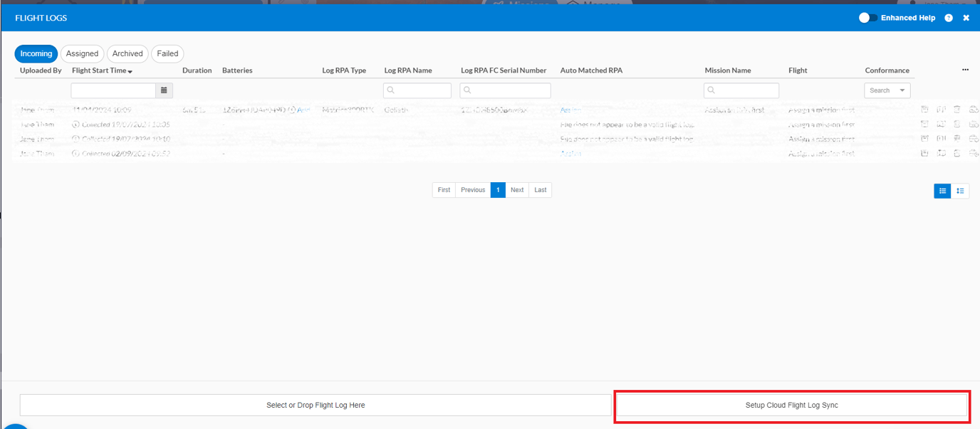The height and width of the screenshot is (429, 980).
Task: Archive the first incoming flight log
Action: [x=924, y=110]
